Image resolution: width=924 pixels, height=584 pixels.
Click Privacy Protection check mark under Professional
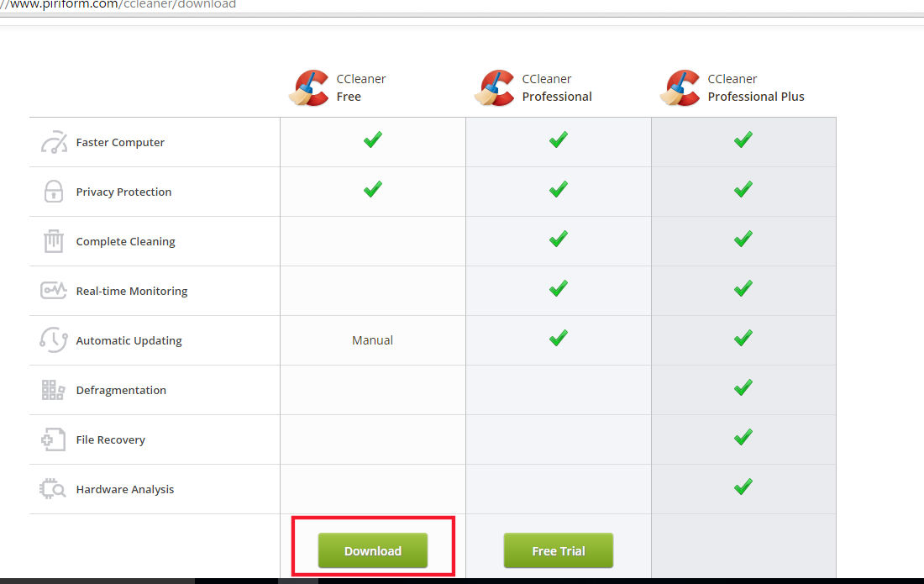pyautogui.click(x=558, y=189)
